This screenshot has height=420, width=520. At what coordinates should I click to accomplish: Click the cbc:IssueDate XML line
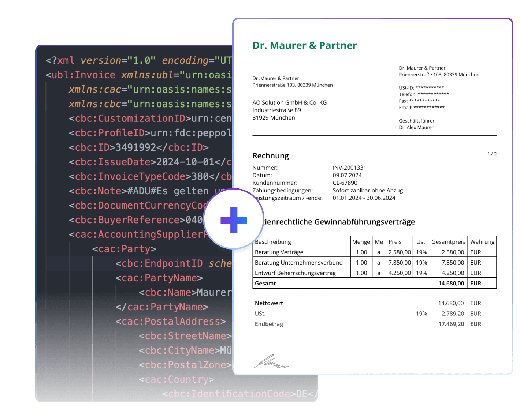point(151,162)
